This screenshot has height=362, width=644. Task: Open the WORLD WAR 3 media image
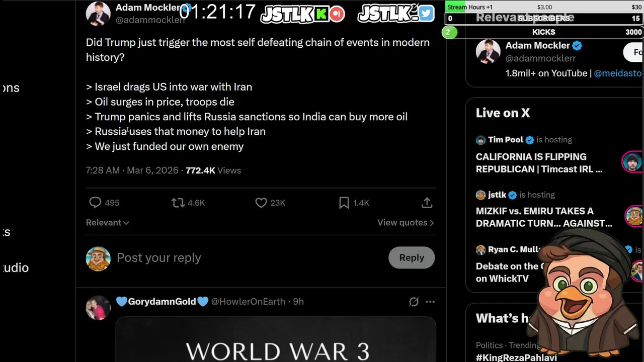point(276,339)
